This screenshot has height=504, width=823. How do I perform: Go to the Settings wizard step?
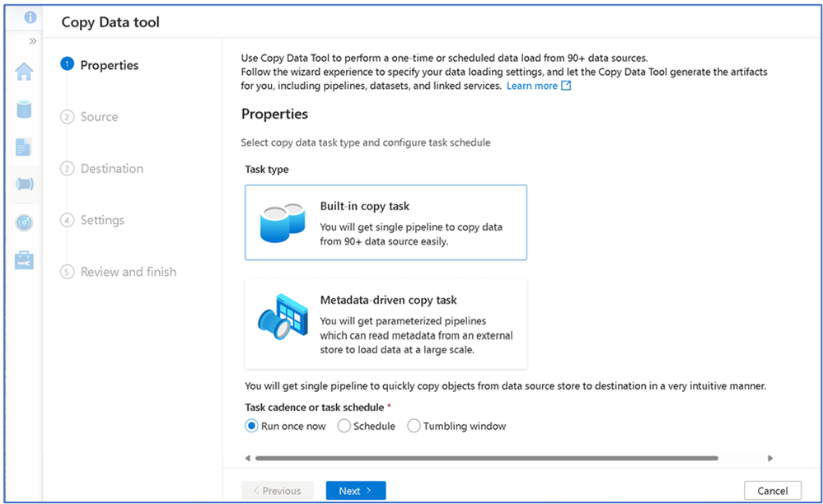pos(92,220)
